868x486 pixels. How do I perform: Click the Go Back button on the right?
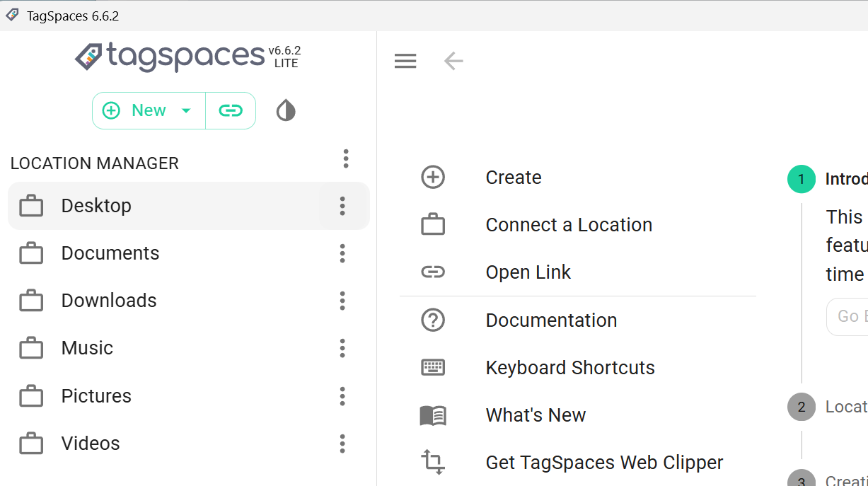tap(852, 316)
